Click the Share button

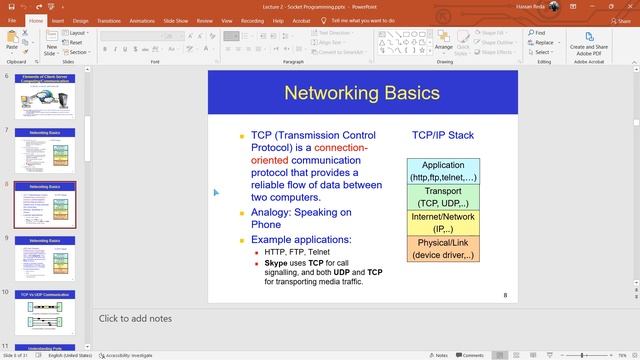pos(621,21)
